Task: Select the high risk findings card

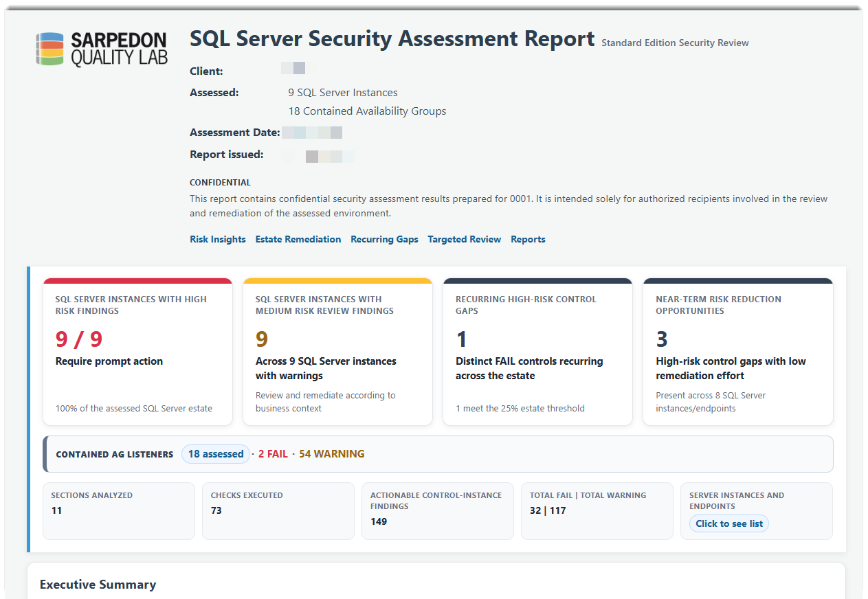Action: point(137,352)
